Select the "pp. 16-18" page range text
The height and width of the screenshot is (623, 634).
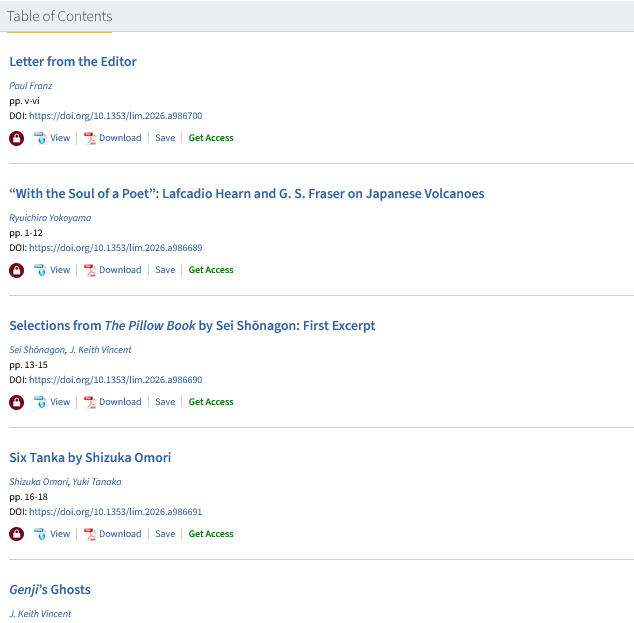pos(28,497)
